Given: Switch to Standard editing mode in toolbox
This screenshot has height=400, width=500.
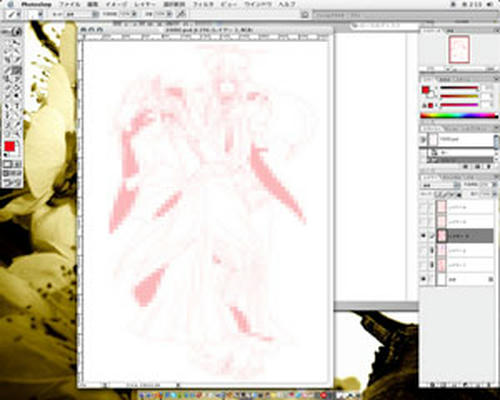Looking at the screenshot, I should [x=7, y=164].
